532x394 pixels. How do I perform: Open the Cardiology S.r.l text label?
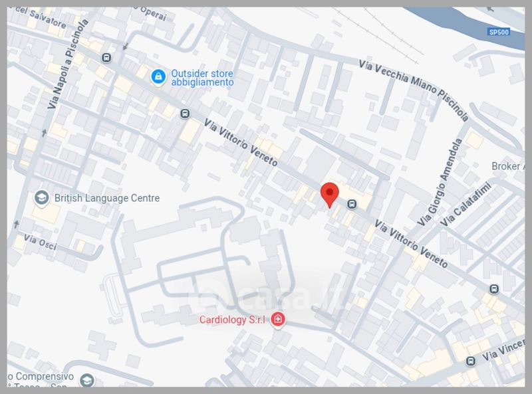232,320
